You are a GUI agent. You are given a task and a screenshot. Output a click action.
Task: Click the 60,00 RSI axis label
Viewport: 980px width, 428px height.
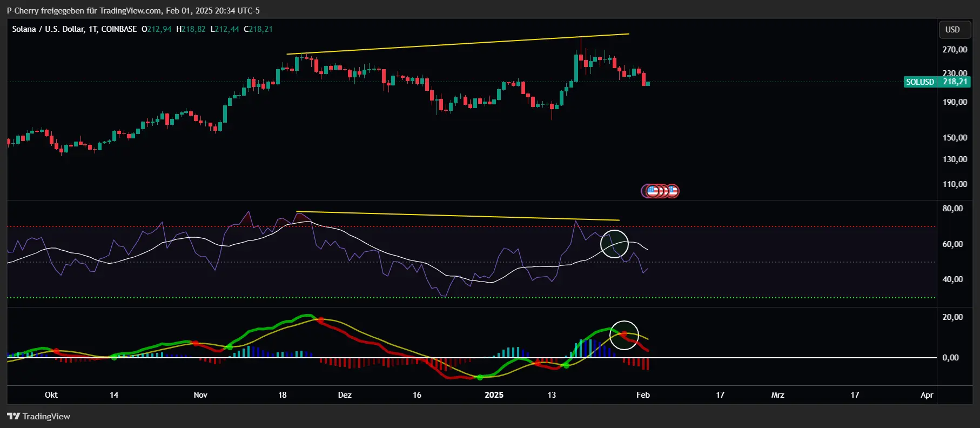tap(952, 244)
